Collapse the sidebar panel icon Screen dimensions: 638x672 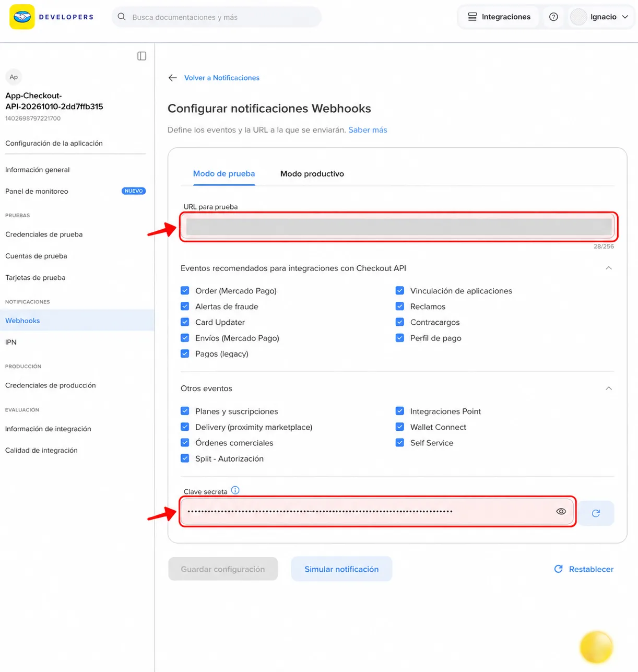point(141,56)
